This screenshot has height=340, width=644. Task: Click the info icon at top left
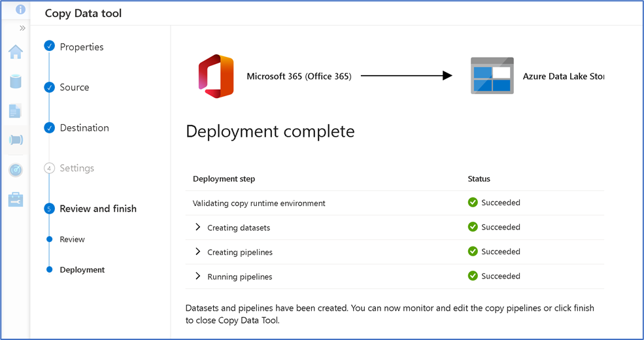(x=20, y=9)
